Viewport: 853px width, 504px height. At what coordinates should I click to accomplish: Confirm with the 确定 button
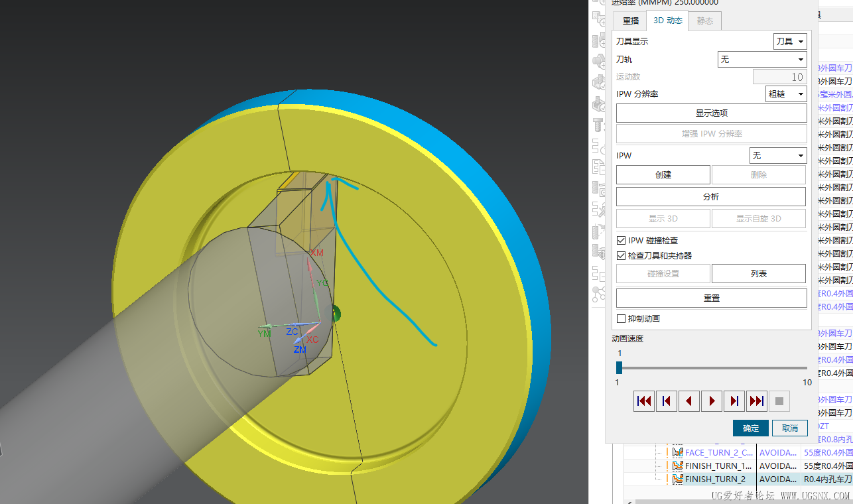pyautogui.click(x=751, y=428)
